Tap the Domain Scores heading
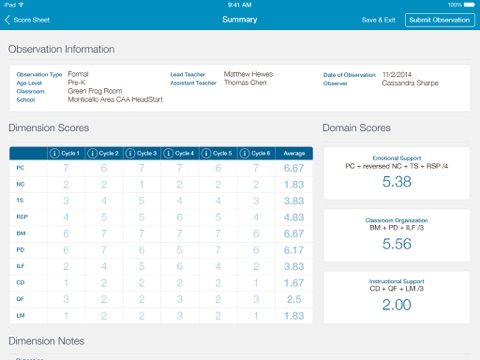 [356, 128]
